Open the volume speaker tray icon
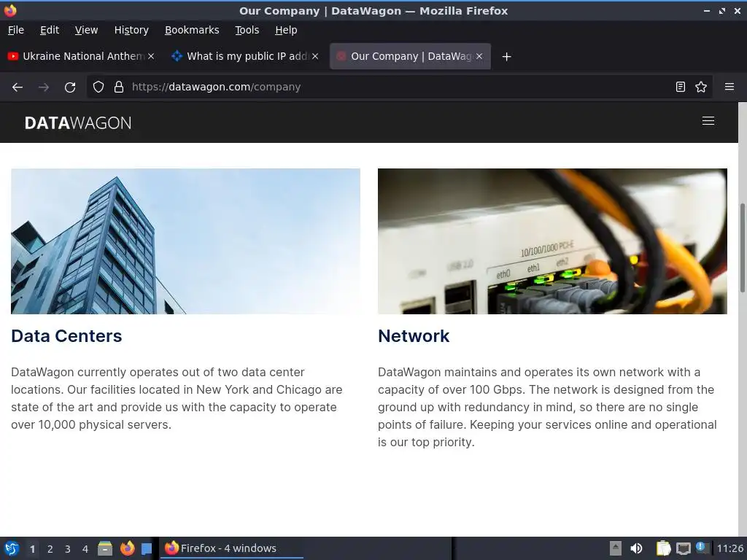Viewport: 747px width, 560px height. [636, 548]
